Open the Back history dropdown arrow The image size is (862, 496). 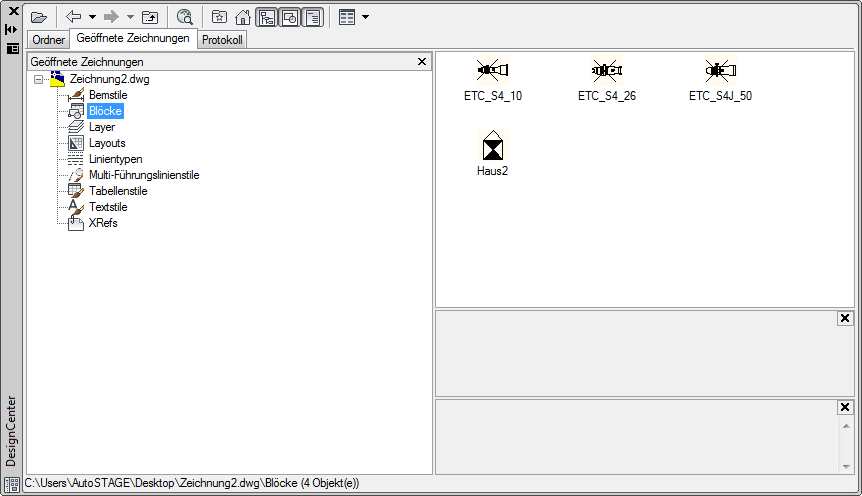coord(92,17)
